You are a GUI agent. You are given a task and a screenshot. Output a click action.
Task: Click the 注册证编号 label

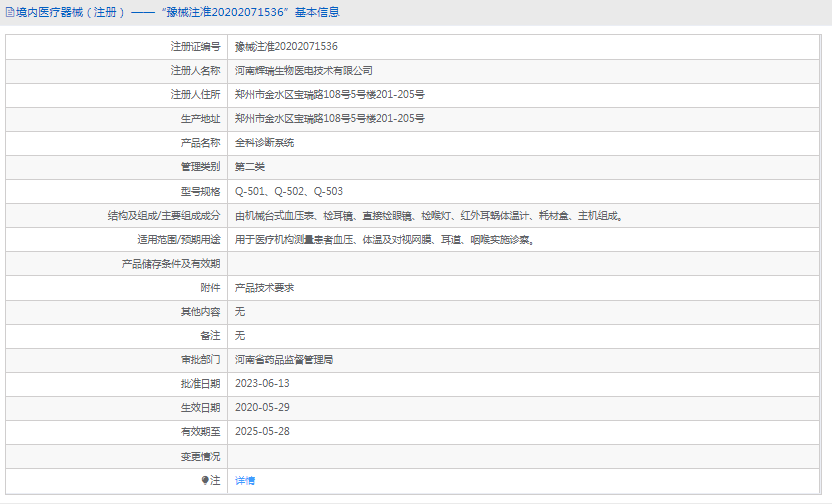tap(195, 46)
